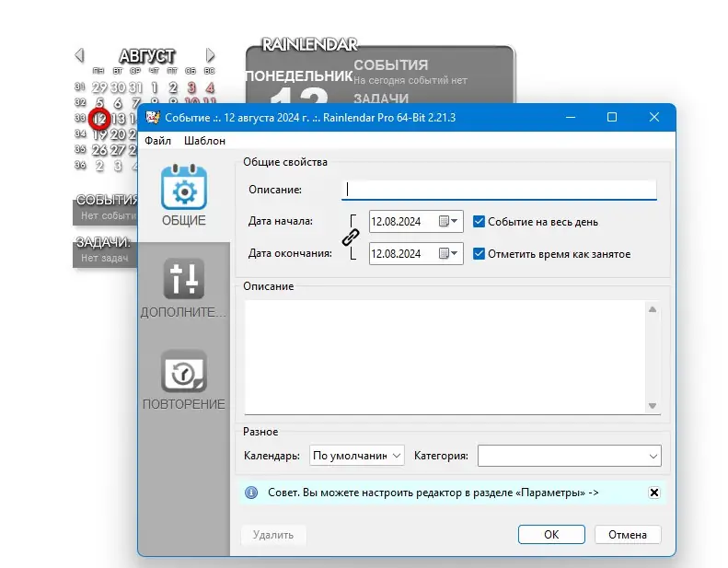Click ЗАДАЧИ: heading under the calendar
Screen dimensions: 728x568
pos(103,242)
